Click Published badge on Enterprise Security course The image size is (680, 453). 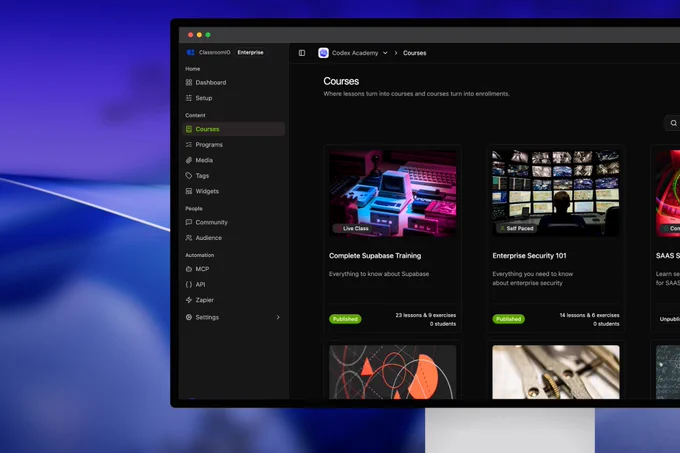[x=509, y=319]
